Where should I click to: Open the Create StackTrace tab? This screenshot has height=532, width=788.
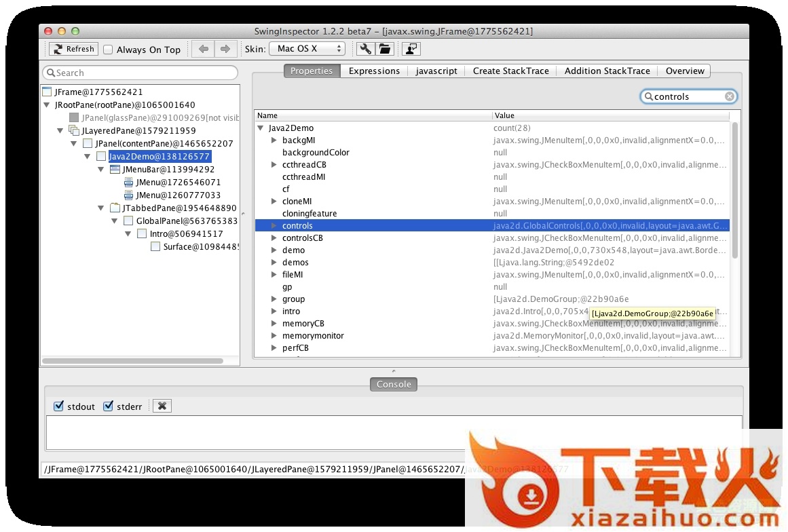pos(510,71)
